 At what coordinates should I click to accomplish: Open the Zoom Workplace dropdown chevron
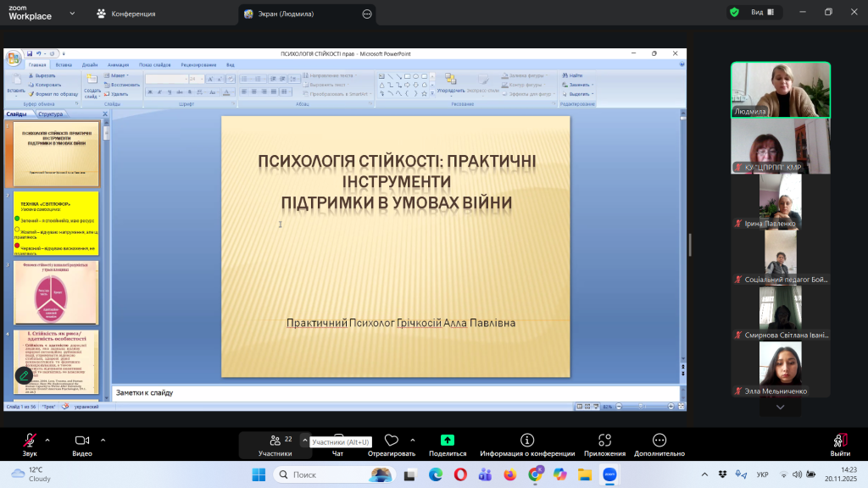70,14
